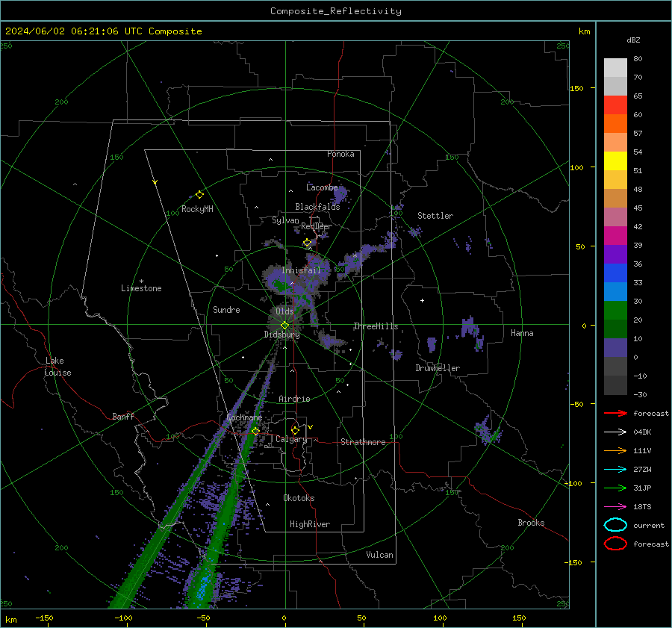
Task: Click the 'Hanna' city label
Action: tap(522, 333)
